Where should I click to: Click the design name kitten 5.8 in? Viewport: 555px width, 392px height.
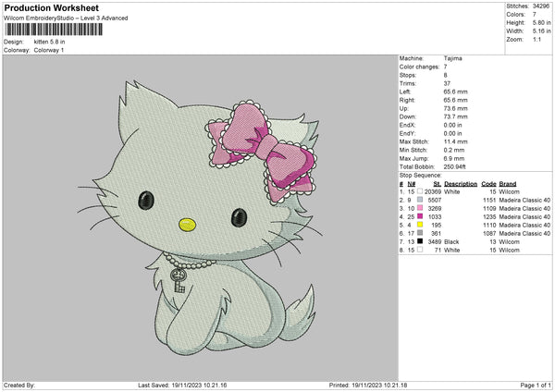pyautogui.click(x=50, y=42)
